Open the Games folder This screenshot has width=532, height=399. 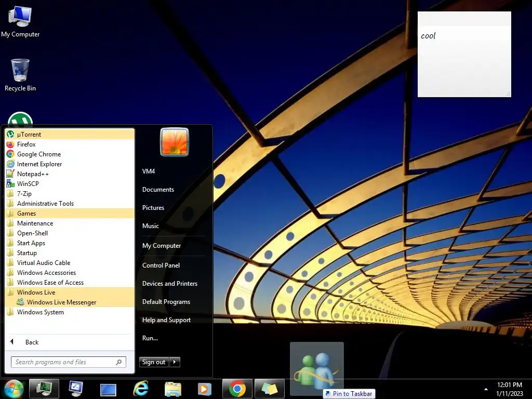point(70,213)
